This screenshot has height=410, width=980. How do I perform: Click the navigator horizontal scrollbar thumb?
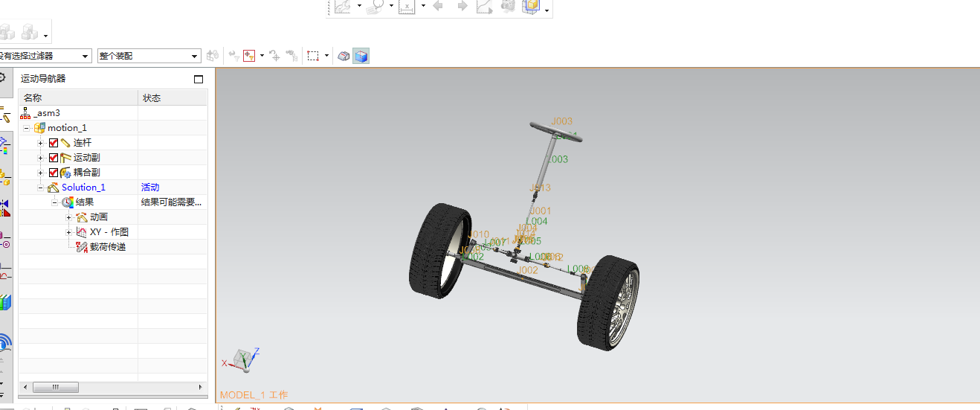click(55, 387)
